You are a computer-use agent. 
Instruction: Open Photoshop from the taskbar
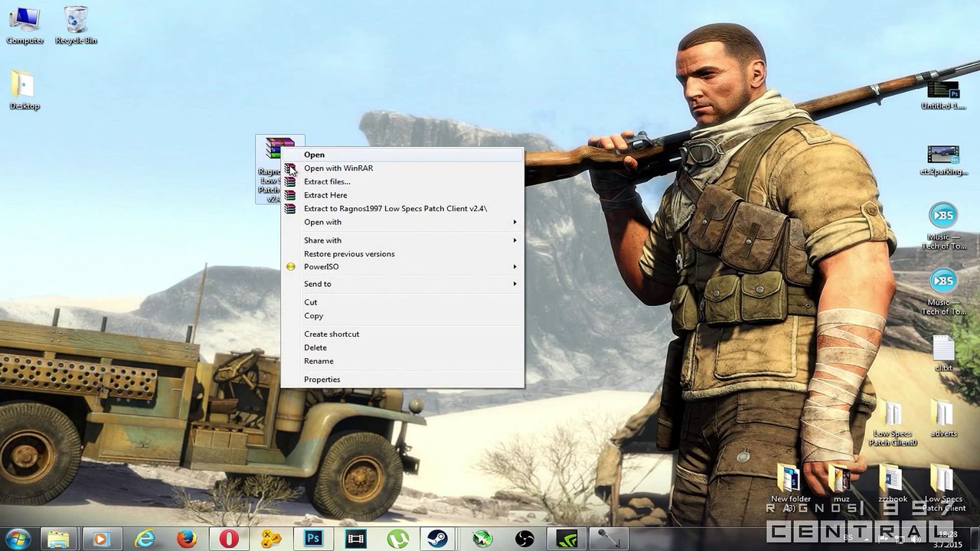click(x=312, y=539)
